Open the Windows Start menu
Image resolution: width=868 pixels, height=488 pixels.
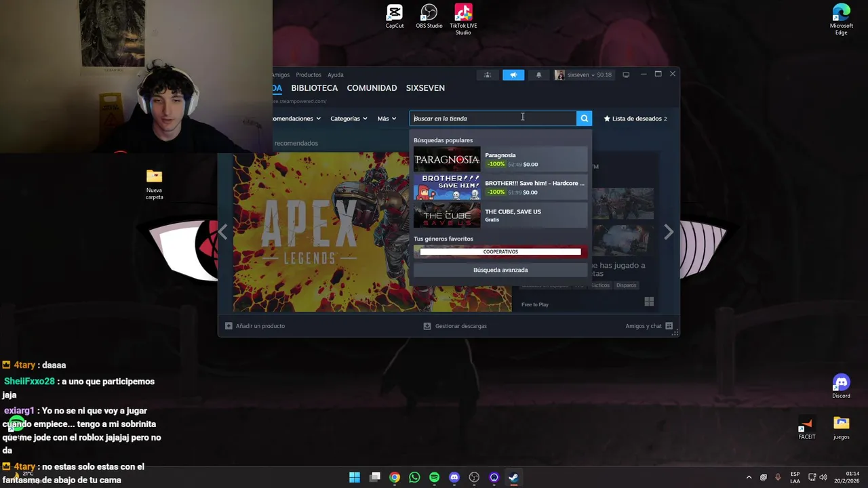pos(355,477)
